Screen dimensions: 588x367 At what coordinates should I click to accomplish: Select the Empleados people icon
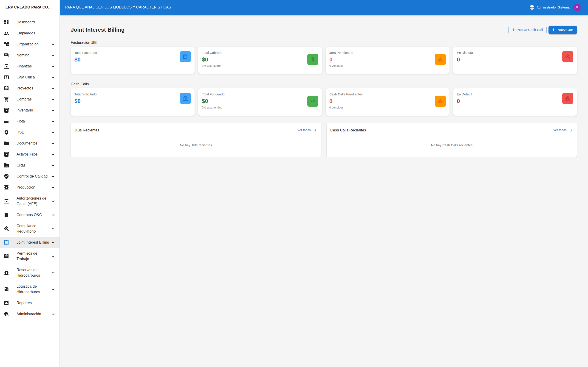coord(6,33)
